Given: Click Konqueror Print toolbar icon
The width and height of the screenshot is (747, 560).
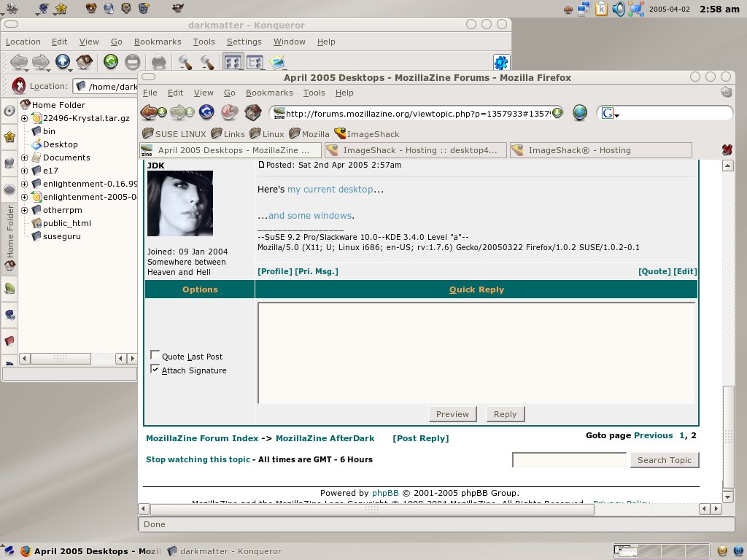Looking at the screenshot, I should (158, 62).
